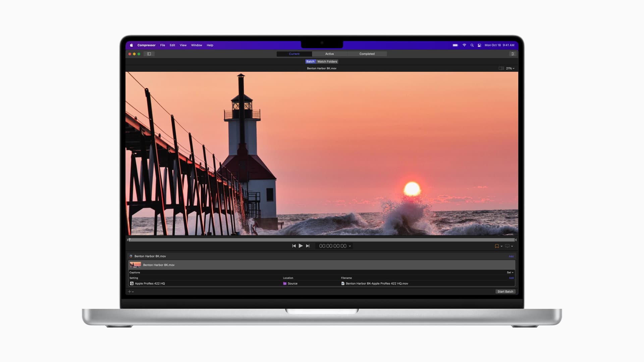Switch to the Completed tab
644x362 pixels.
pyautogui.click(x=367, y=54)
